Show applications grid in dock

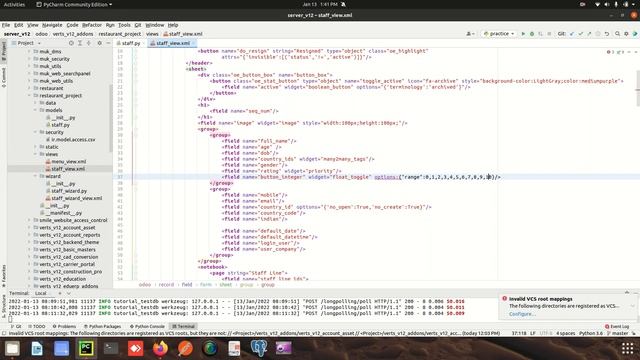627,348
